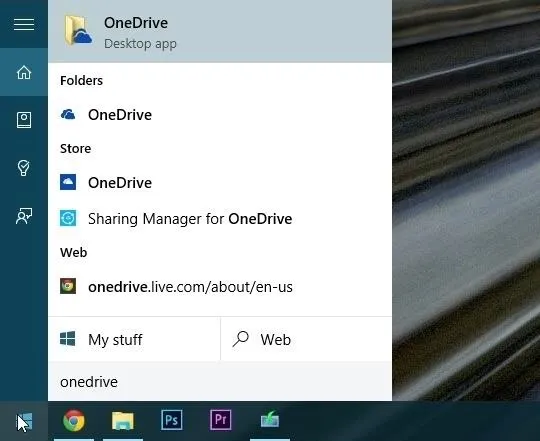Switch to the My stuff tab
Screen dimensions: 540x441
pos(134,339)
